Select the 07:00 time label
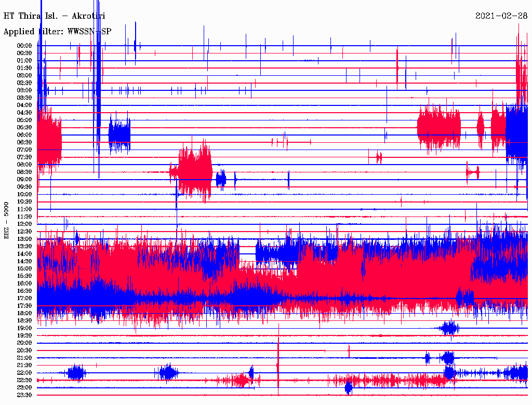The height and width of the screenshot is (405, 532). [24, 150]
